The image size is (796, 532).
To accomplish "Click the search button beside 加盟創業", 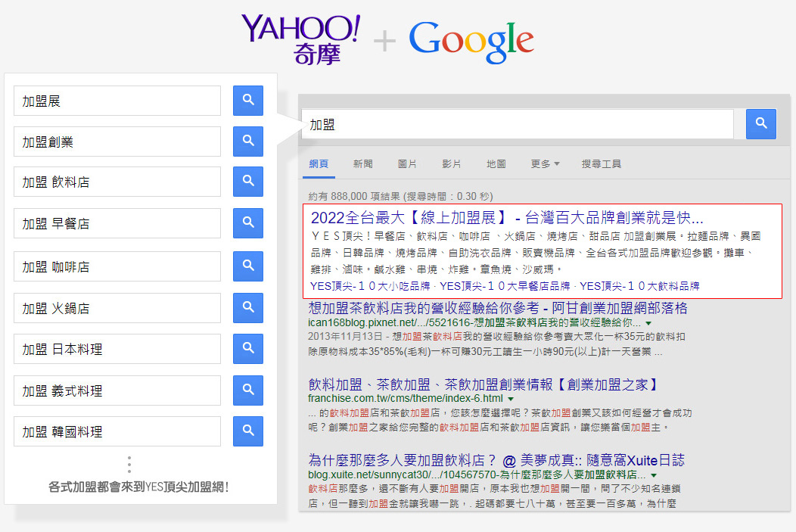I will [247, 141].
